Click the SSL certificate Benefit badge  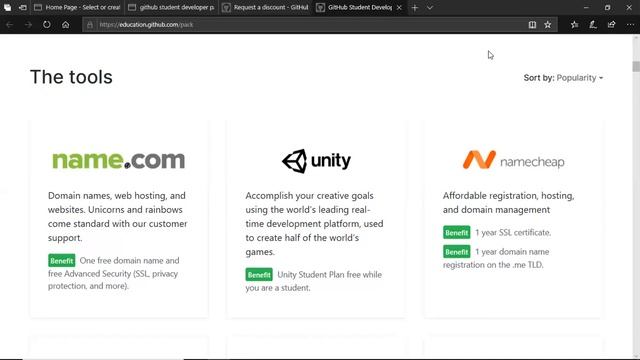click(x=456, y=233)
